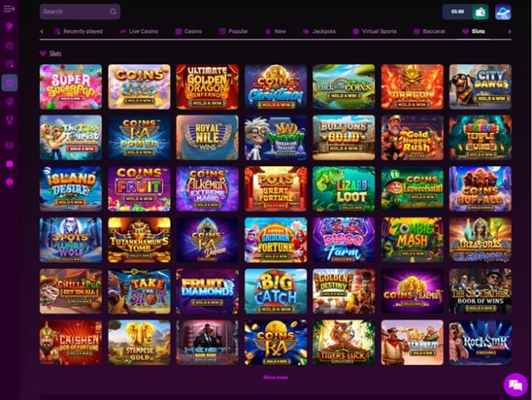
Task: Click the trophy icon in sidebar
Action: pyautogui.click(x=10, y=120)
